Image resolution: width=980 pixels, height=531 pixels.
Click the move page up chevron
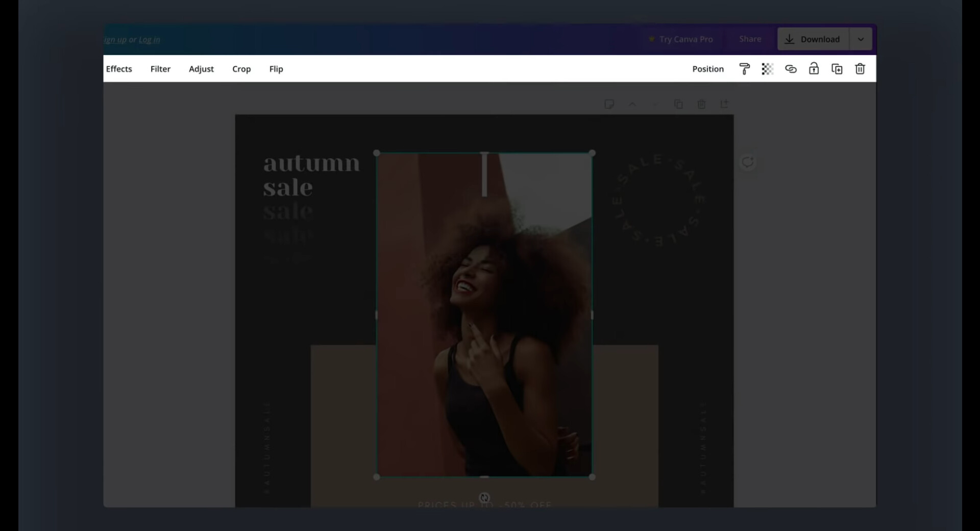632,104
